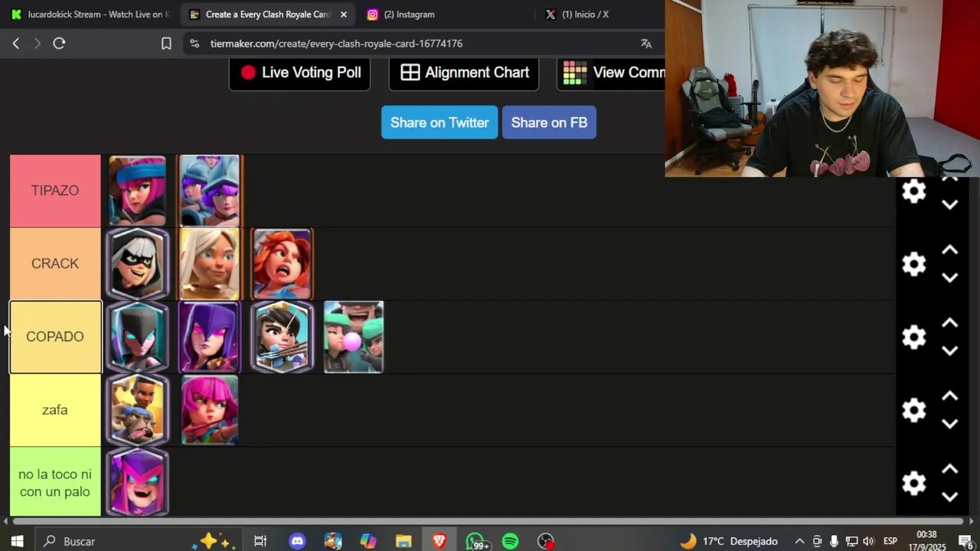
Task: Select 'no la toco ni con un palo' label
Action: [x=55, y=483]
